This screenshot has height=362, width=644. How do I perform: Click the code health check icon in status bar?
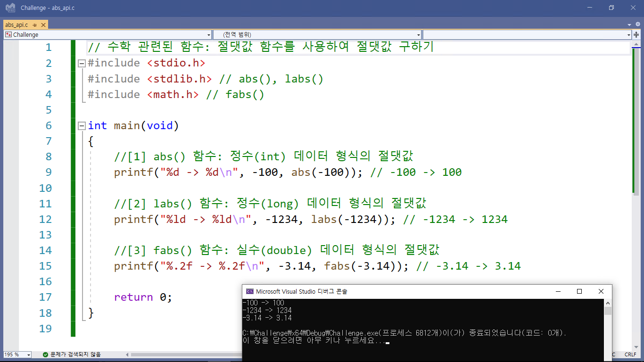[45, 354]
